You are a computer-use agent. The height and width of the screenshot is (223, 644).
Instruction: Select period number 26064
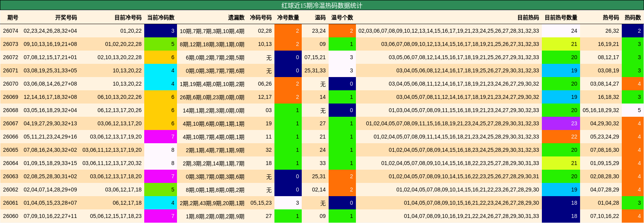pyautogui.click(x=11, y=163)
